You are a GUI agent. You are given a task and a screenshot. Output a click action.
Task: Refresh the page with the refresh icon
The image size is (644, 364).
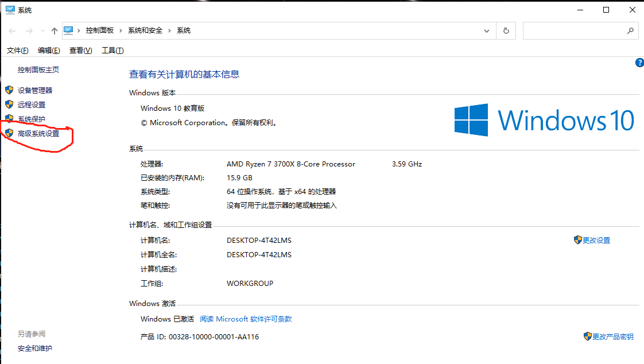(x=506, y=30)
